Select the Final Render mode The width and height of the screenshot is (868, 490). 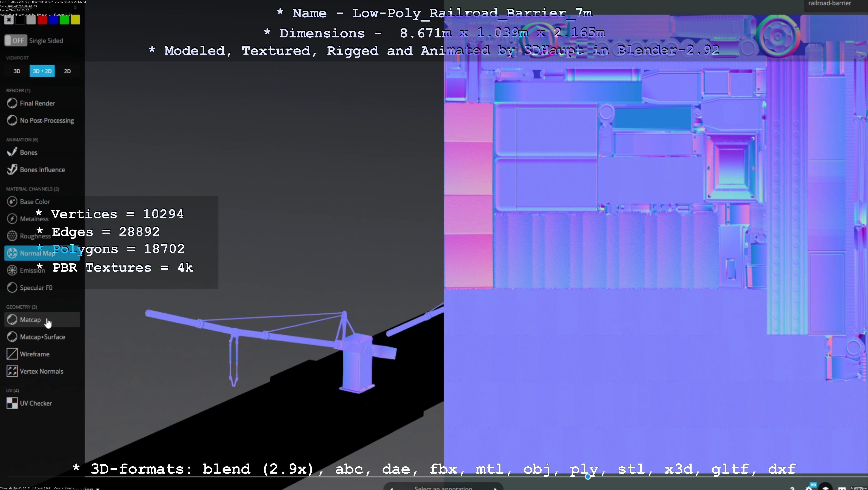(37, 103)
